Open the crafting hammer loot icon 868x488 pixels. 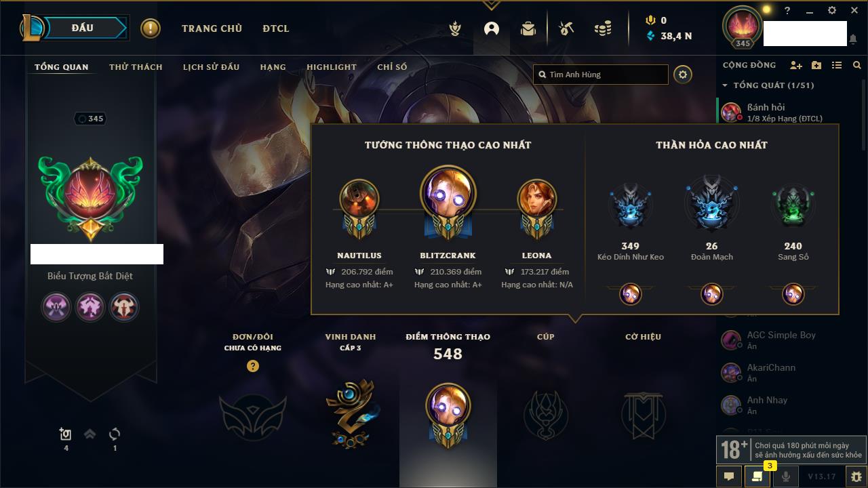[566, 28]
